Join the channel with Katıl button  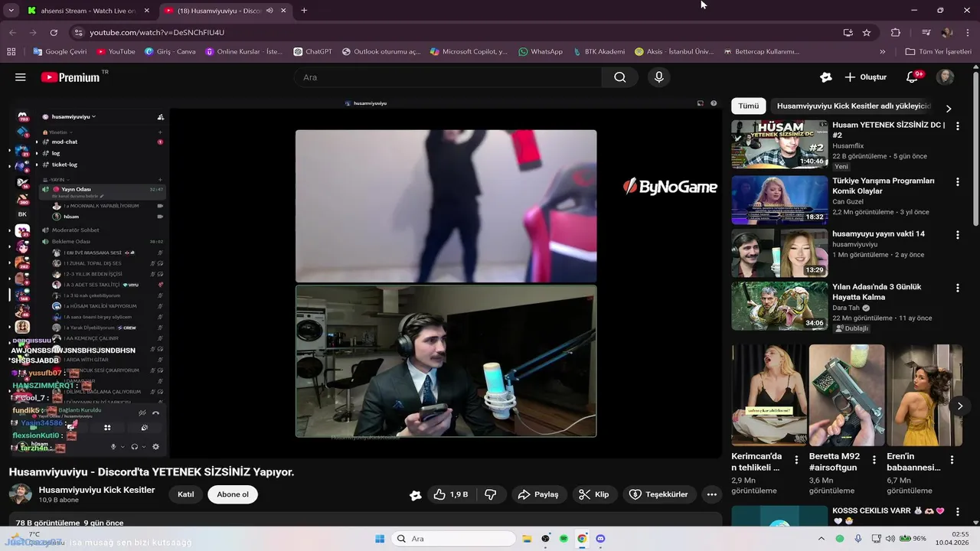click(x=186, y=494)
